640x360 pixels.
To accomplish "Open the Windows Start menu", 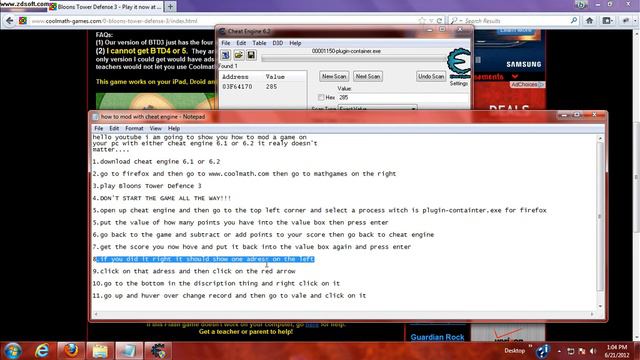I will tap(13, 351).
